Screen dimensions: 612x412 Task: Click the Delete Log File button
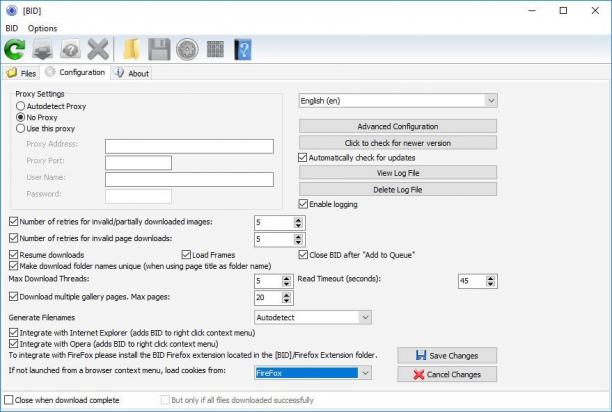[x=398, y=190]
